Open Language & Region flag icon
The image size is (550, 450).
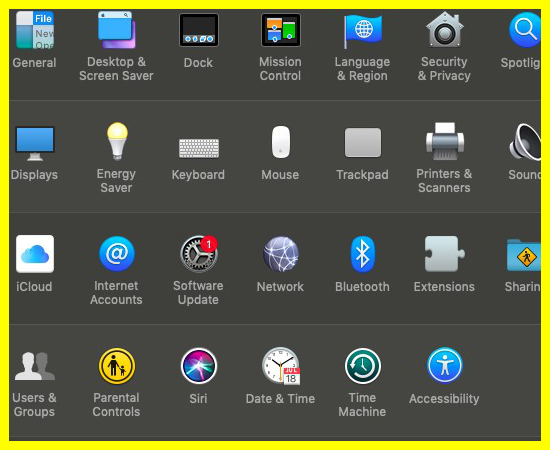tap(362, 31)
